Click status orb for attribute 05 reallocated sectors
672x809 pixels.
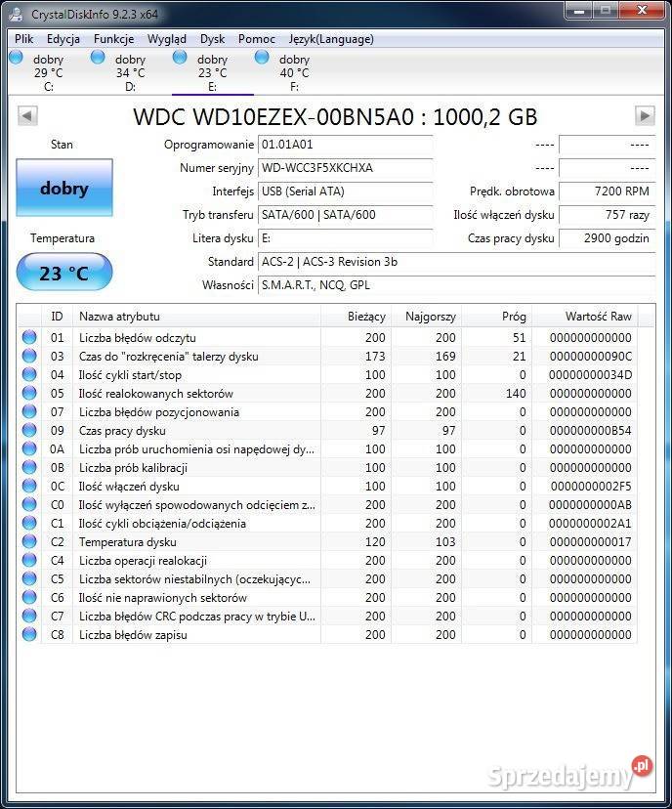29,394
